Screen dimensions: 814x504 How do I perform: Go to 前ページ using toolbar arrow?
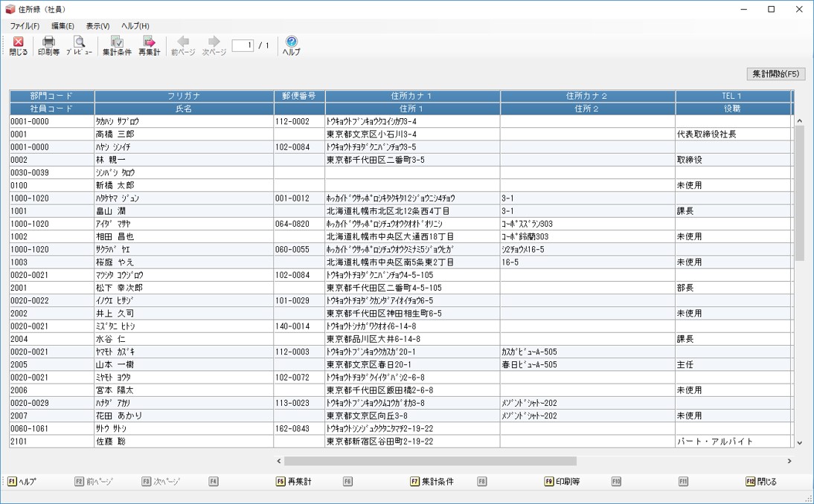(183, 46)
